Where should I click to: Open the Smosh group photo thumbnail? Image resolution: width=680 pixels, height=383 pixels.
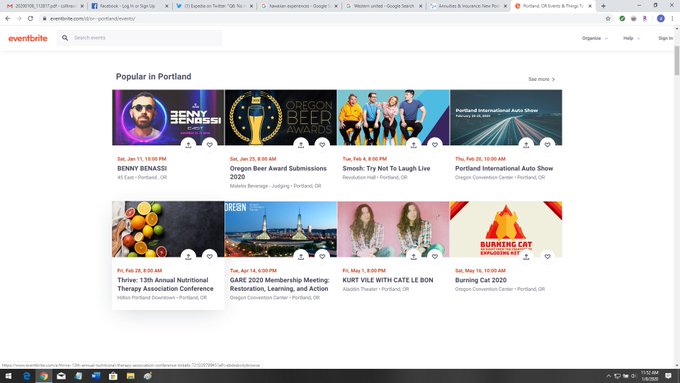pos(393,118)
